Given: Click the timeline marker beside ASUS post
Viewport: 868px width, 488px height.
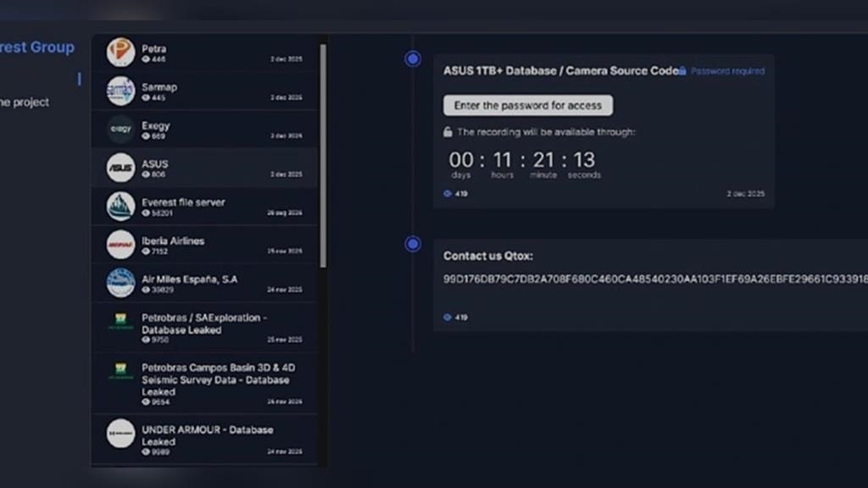Looking at the screenshot, I should (413, 58).
